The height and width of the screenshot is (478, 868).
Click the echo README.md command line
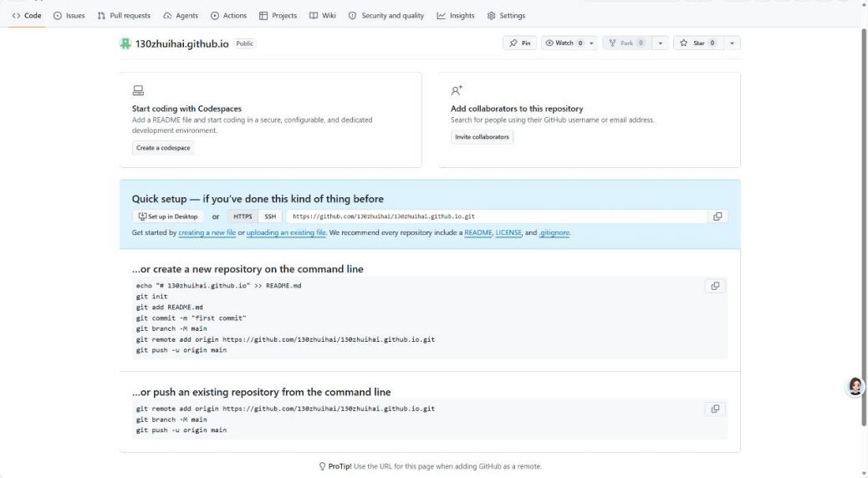coord(218,286)
